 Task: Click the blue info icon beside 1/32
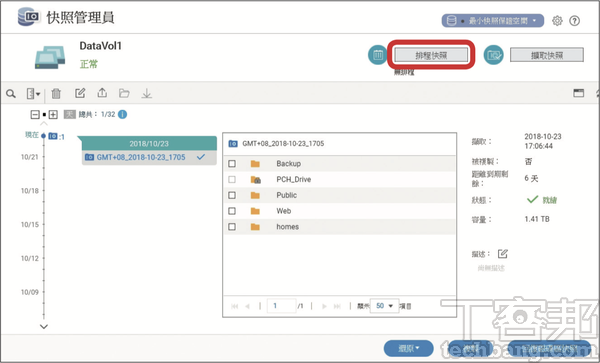pos(122,114)
